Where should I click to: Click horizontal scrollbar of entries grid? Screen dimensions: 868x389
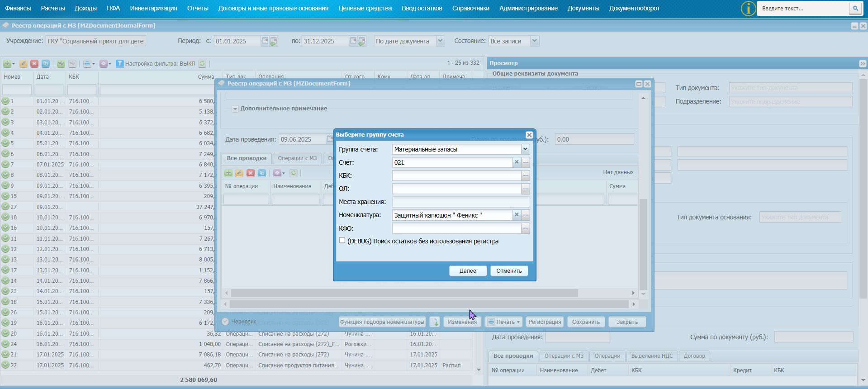click(x=404, y=293)
